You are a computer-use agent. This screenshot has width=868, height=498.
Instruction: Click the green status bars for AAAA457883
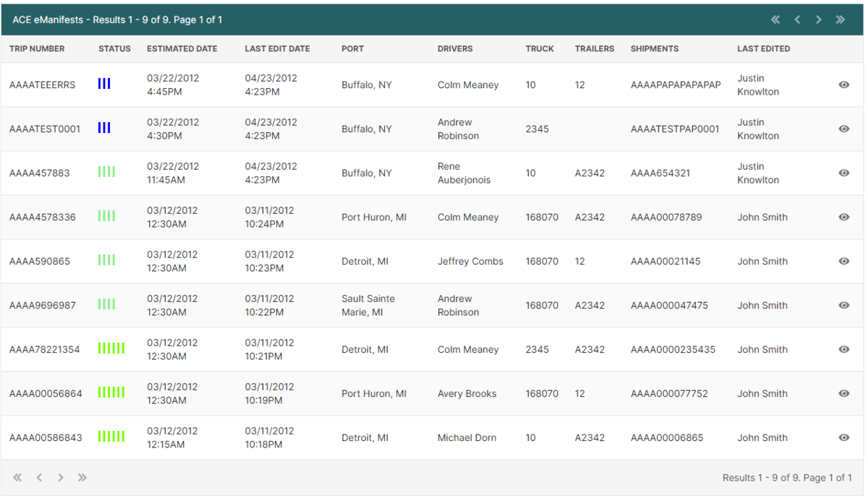(106, 173)
